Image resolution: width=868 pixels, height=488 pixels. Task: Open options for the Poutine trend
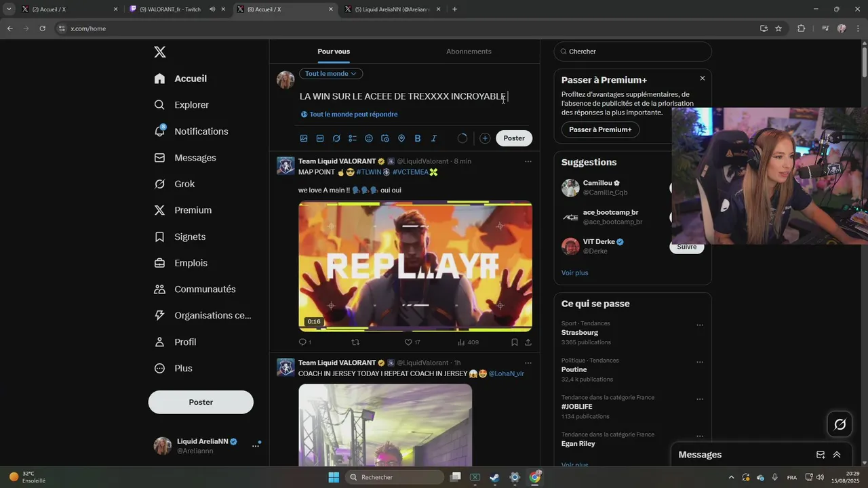[x=700, y=363]
